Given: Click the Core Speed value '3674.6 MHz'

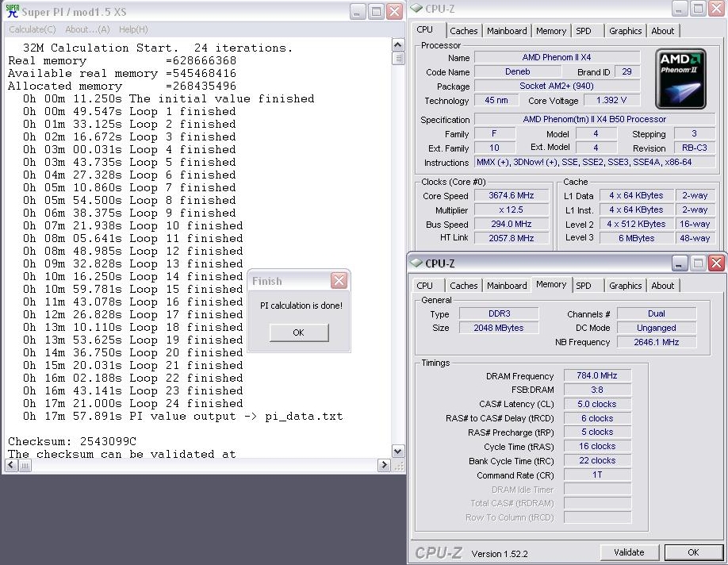Looking at the screenshot, I should [512, 196].
